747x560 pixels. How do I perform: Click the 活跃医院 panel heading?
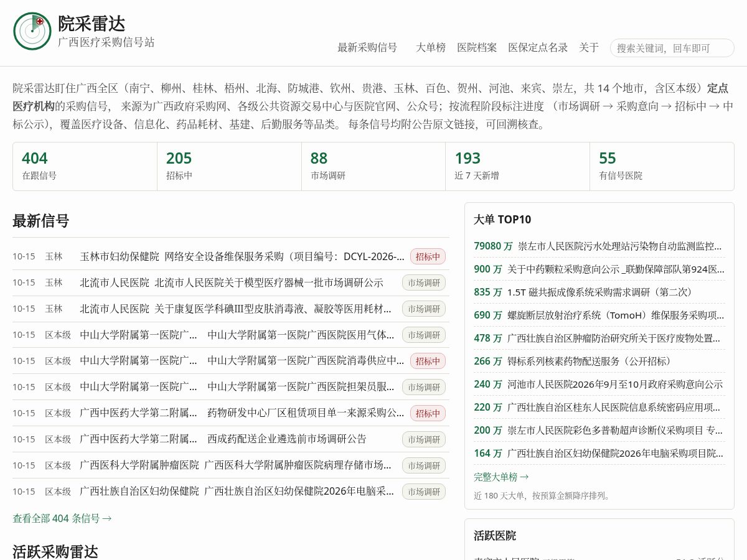495,536
